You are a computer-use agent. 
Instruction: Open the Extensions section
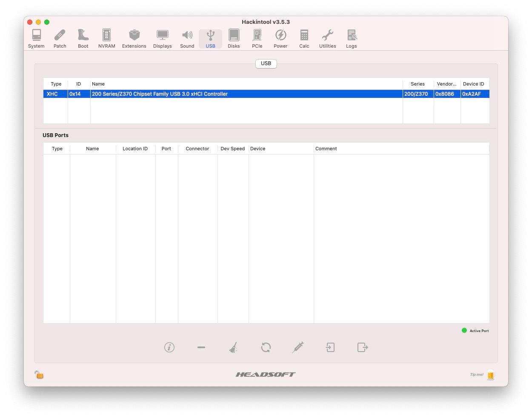point(134,39)
